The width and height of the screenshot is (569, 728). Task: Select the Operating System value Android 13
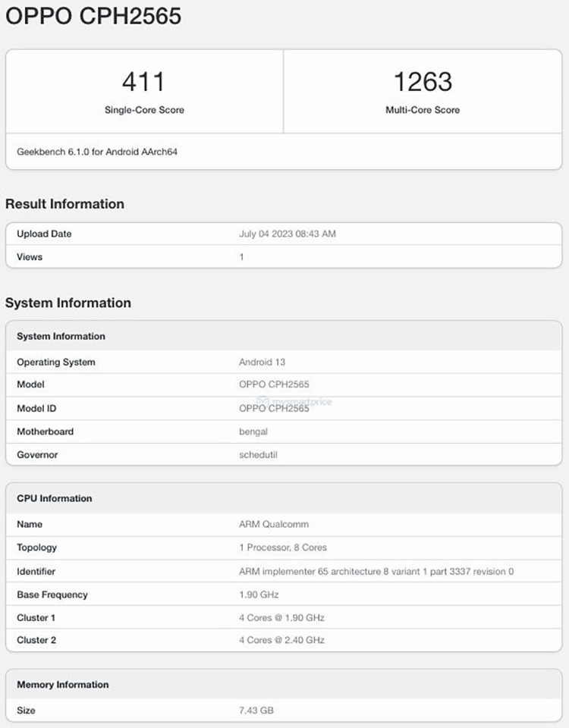click(x=262, y=362)
